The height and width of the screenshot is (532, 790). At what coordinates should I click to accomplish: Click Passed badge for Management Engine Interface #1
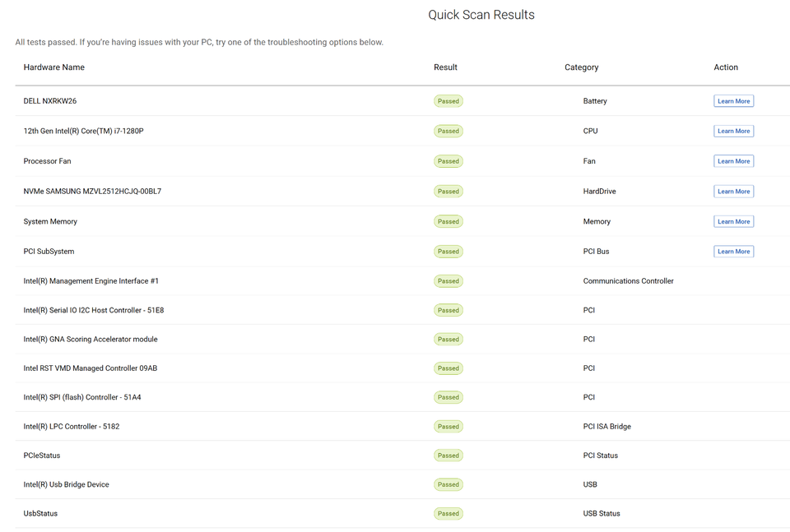(448, 281)
